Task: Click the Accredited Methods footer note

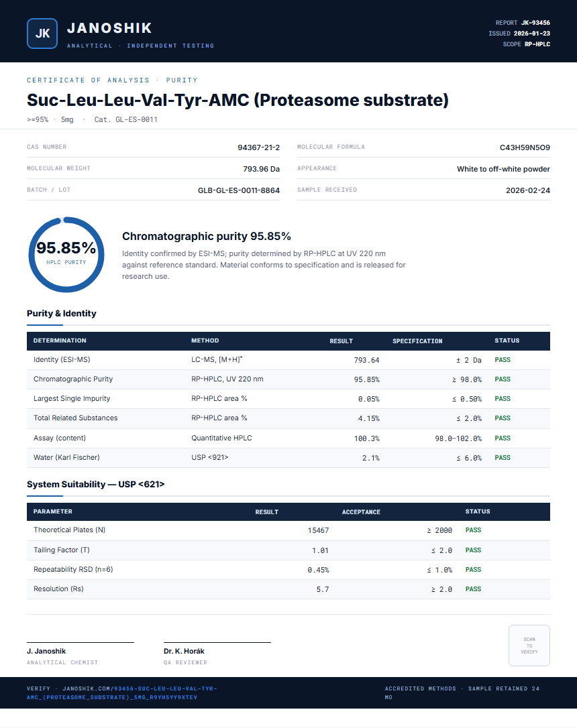Action: 462,692
